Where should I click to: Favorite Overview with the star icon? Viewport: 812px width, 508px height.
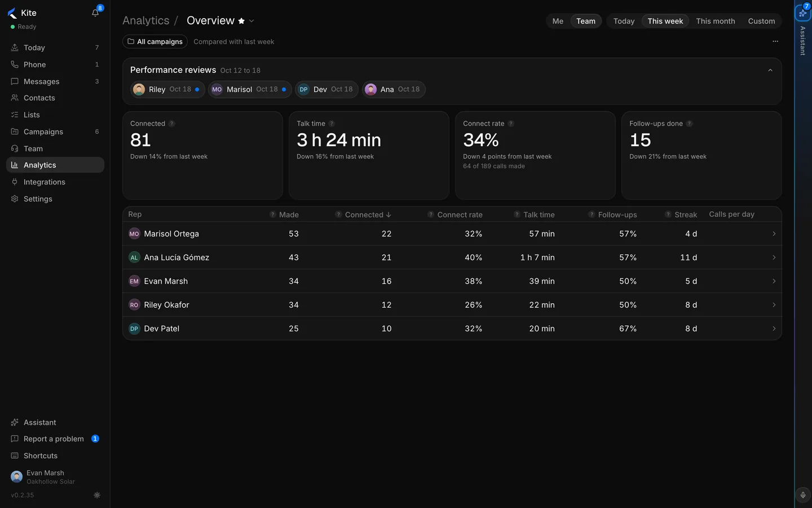click(241, 21)
